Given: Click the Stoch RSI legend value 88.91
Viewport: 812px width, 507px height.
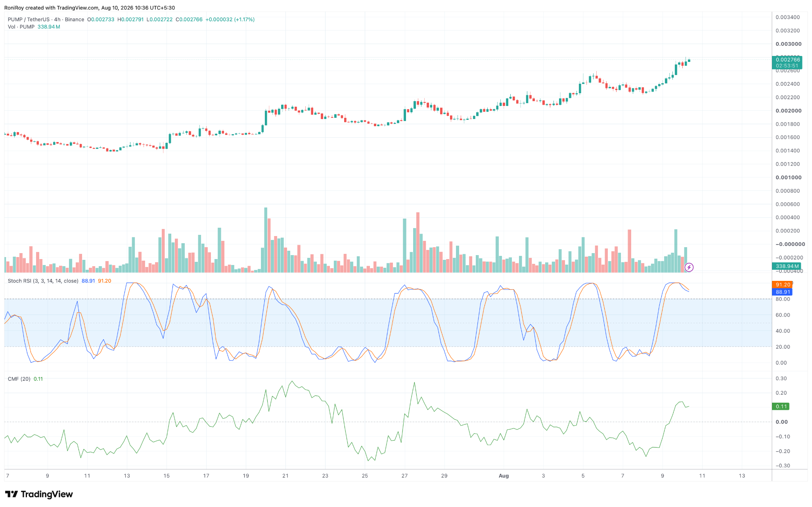Looking at the screenshot, I should click(88, 281).
